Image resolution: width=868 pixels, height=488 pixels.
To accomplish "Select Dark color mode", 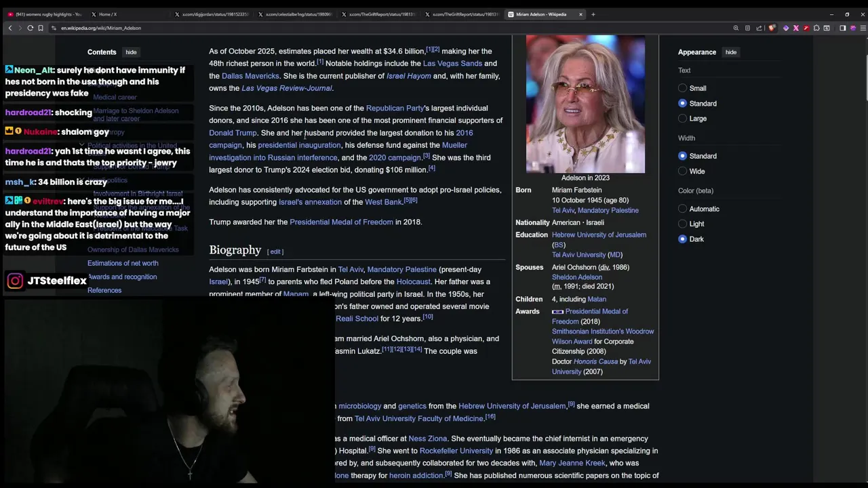I will 682,239.
